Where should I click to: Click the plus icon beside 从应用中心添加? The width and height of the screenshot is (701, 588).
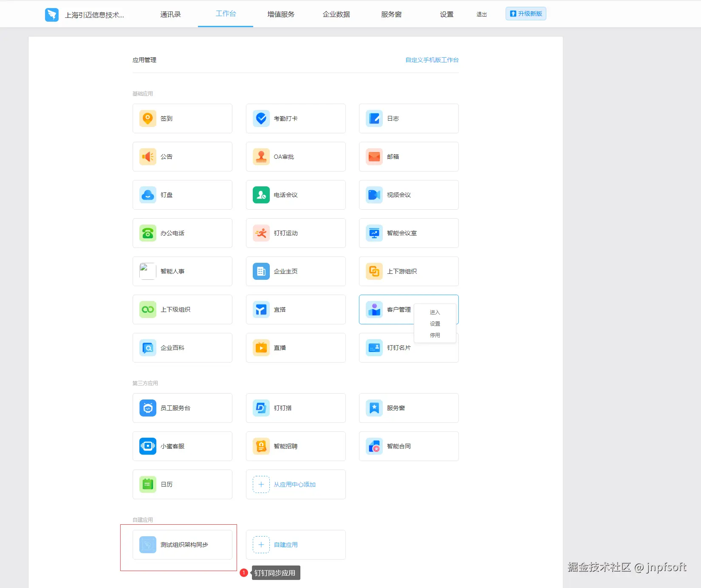tap(261, 484)
